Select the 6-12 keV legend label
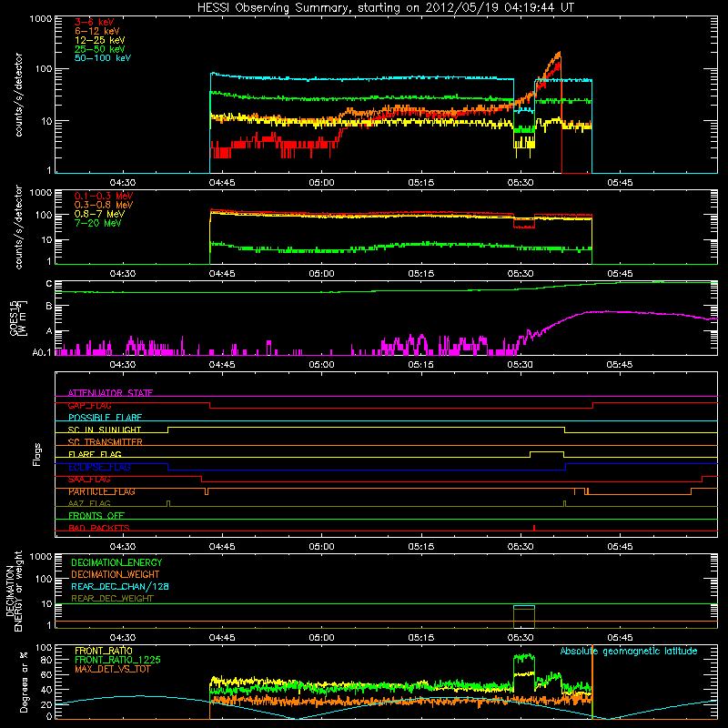Image resolution: width=728 pixels, height=728 pixels. [x=97, y=31]
